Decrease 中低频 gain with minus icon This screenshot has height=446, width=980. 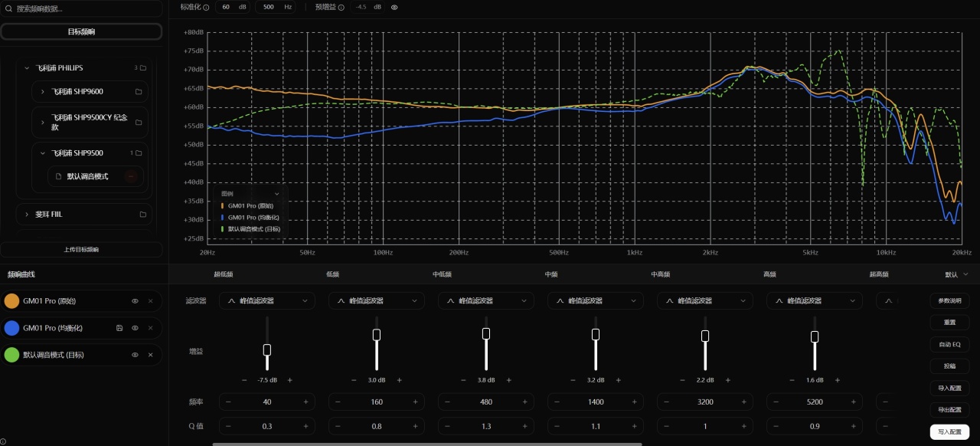[463, 380]
